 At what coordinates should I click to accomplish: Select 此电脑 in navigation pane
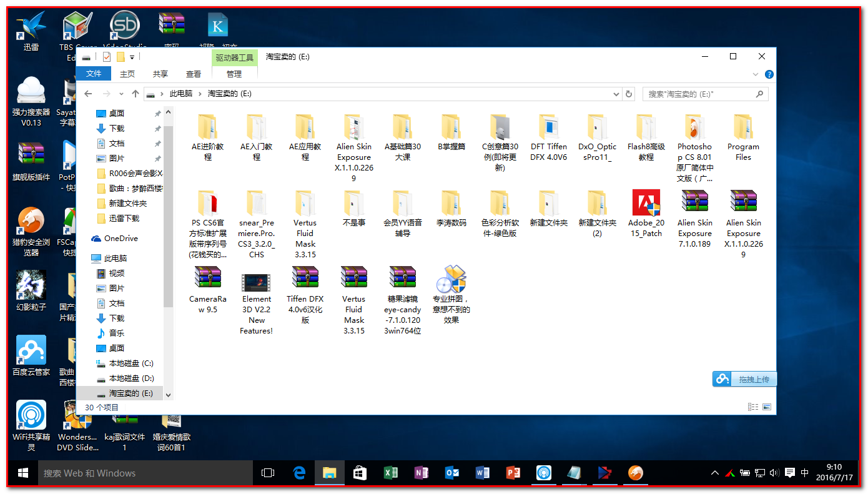[x=109, y=258]
